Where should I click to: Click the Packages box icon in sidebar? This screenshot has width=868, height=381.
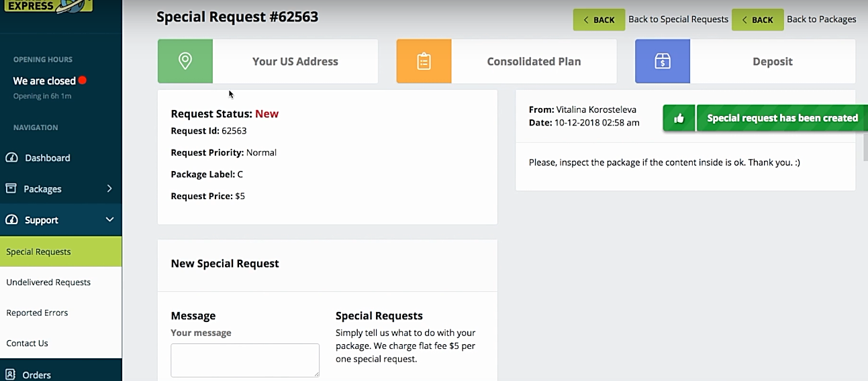[x=11, y=188]
